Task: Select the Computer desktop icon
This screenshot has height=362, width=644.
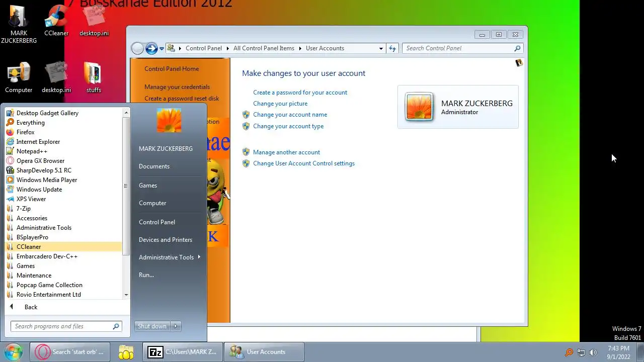Action: click(19, 78)
